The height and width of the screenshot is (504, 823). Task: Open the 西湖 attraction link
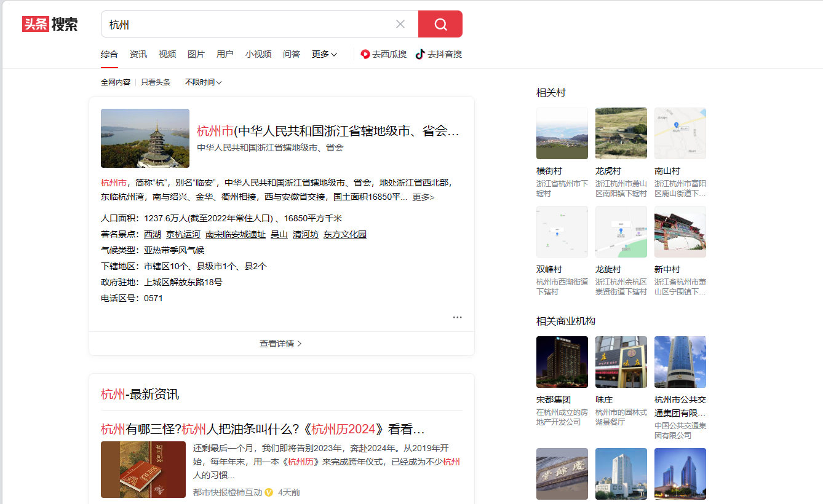point(153,234)
